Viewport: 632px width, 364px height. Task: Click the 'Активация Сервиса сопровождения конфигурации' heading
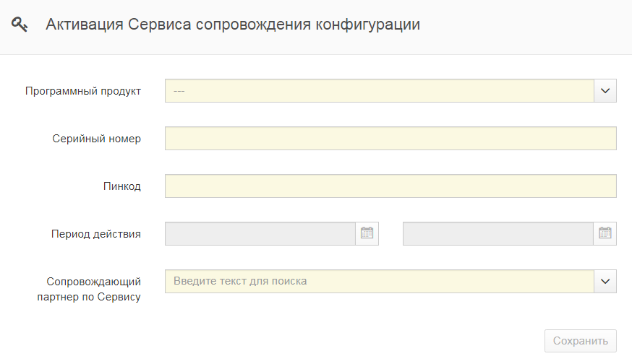coord(233,25)
